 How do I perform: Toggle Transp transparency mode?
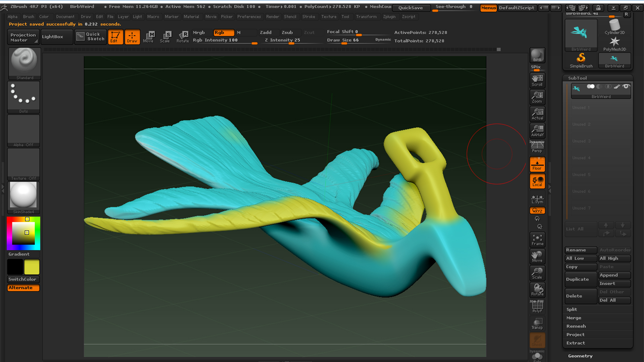(x=537, y=323)
